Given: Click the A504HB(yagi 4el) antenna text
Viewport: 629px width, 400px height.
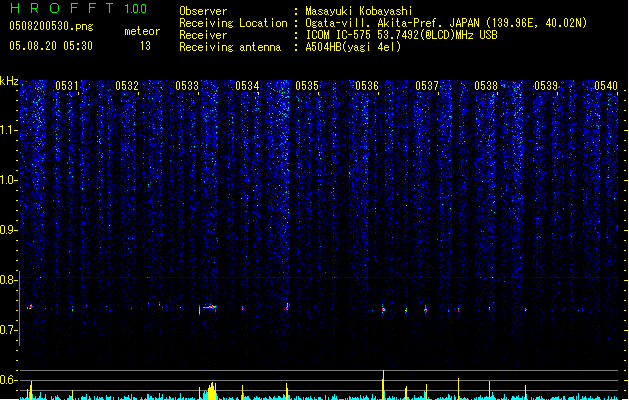Looking at the screenshot, I should click(x=353, y=47).
